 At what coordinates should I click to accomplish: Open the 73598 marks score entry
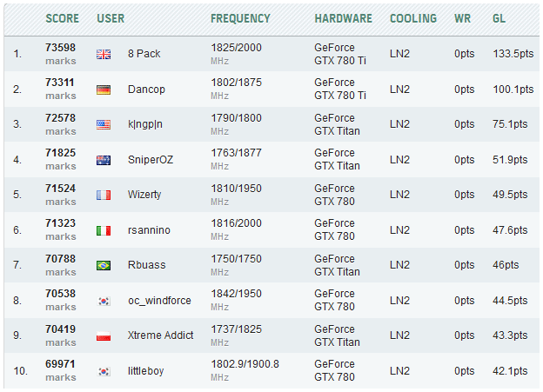pyautogui.click(x=61, y=54)
